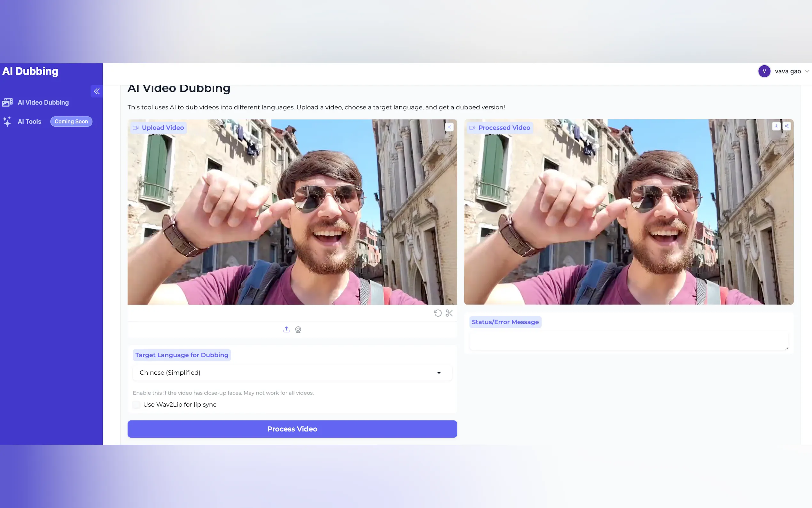Collapse the sidebar with double chevron icon

[x=97, y=91]
